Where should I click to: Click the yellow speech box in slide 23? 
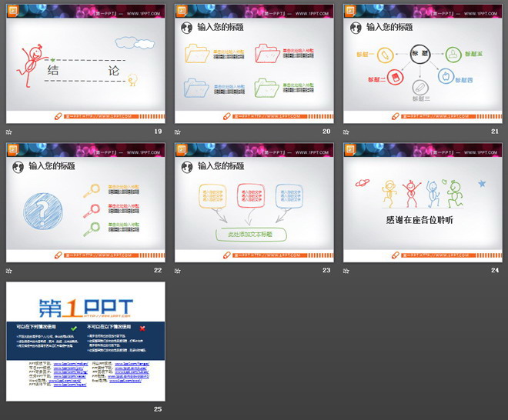pyautogui.click(x=212, y=196)
